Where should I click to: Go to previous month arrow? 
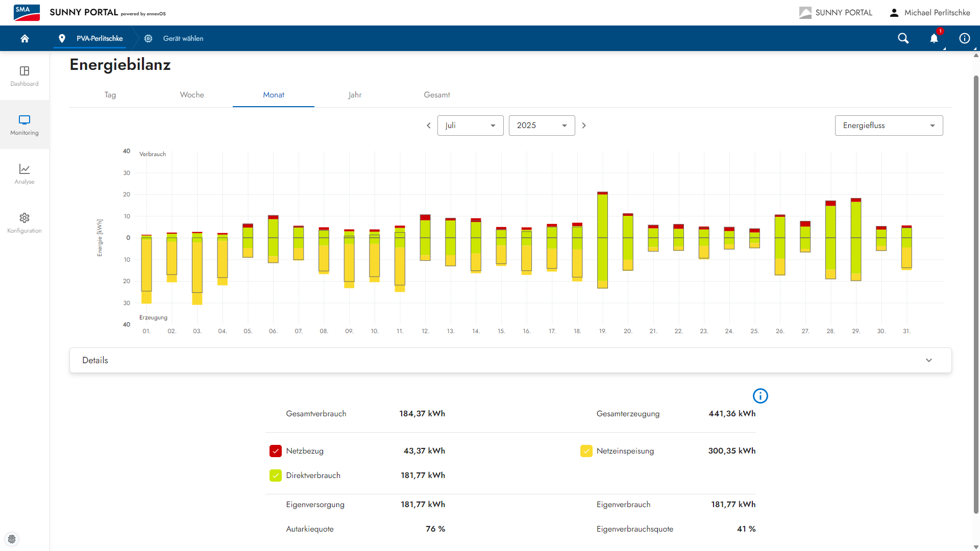pos(428,126)
